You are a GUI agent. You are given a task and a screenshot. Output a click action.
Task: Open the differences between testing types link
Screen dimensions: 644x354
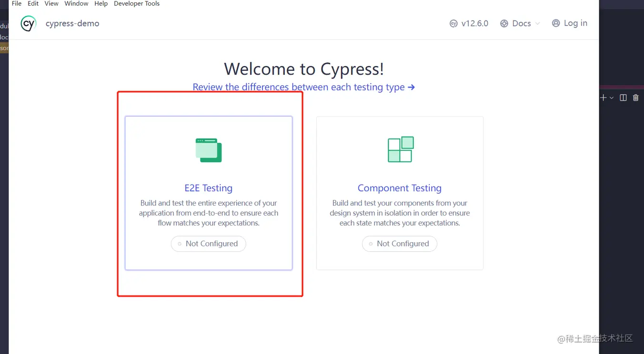(304, 87)
